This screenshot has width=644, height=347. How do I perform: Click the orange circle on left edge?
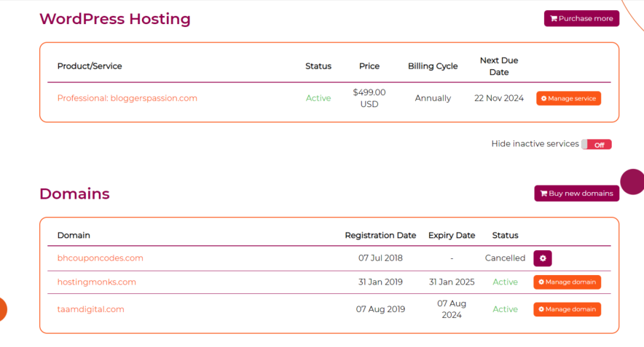pyautogui.click(x=2, y=309)
